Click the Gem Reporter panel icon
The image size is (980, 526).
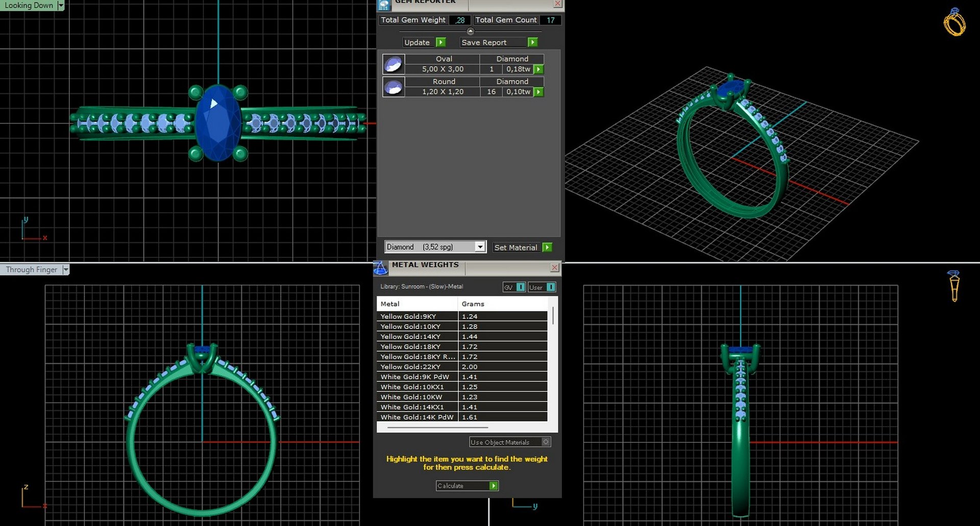[383, 5]
